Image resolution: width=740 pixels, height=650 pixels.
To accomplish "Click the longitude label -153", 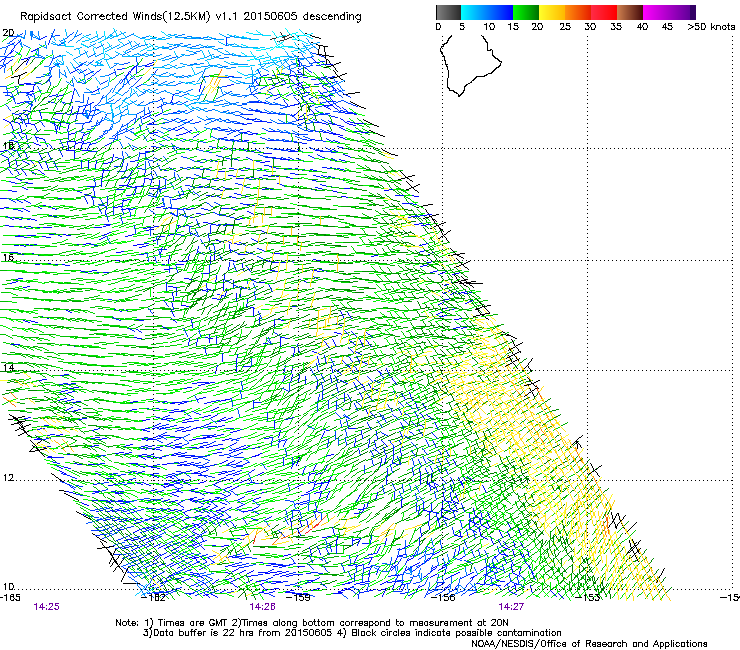I will 588,598.
